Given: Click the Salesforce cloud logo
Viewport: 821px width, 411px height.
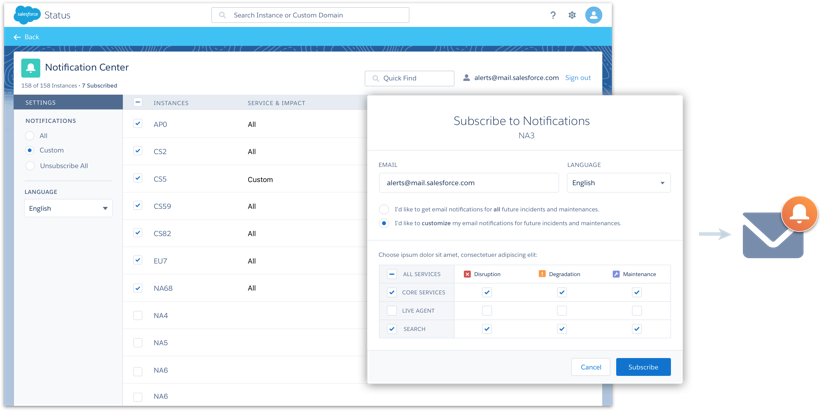Looking at the screenshot, I should click(x=27, y=15).
